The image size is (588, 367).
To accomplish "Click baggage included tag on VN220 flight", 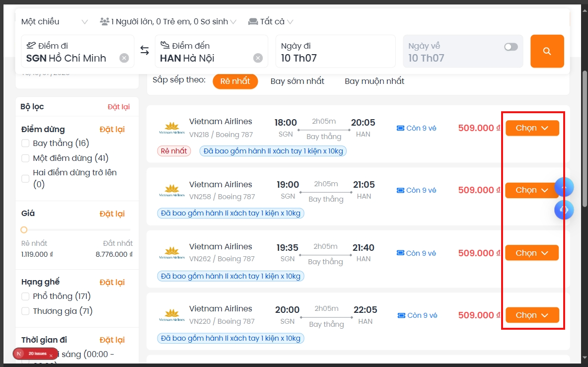I will [x=230, y=339].
